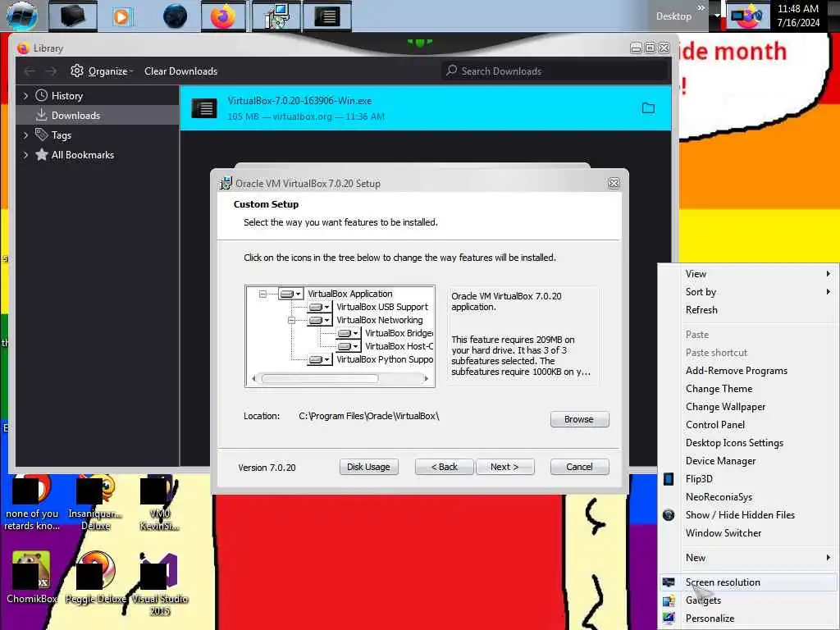Expand the History tree item
The image size is (840, 630).
[25, 96]
